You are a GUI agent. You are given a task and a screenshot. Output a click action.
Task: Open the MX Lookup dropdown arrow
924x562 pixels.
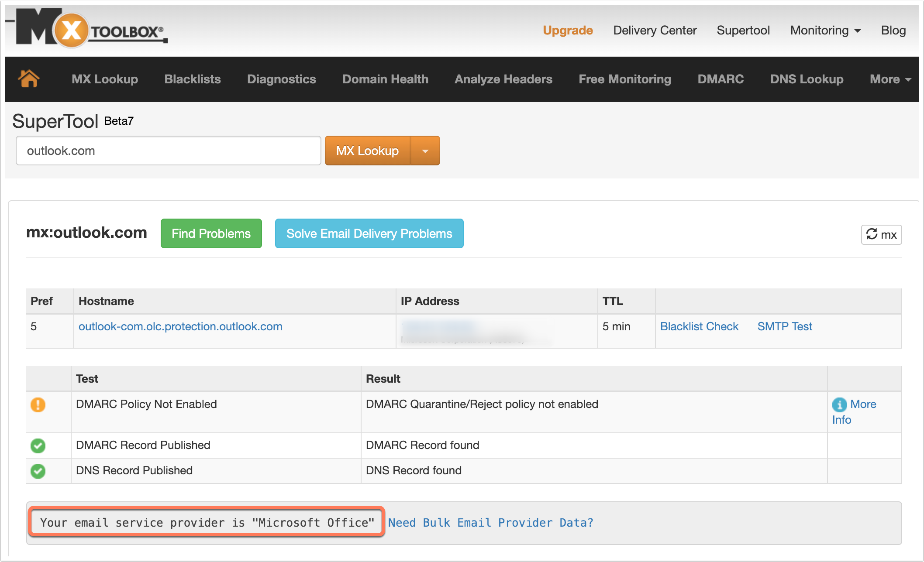425,151
